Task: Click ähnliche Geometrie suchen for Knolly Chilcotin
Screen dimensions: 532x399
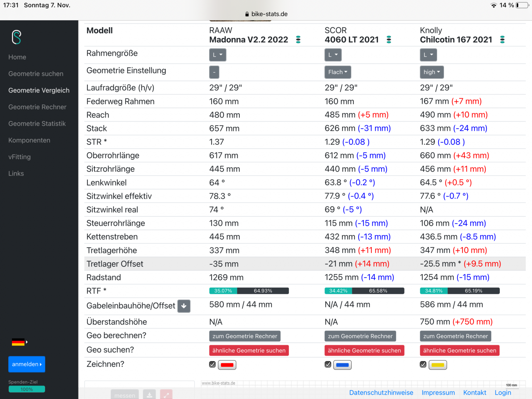Action: pos(460,350)
